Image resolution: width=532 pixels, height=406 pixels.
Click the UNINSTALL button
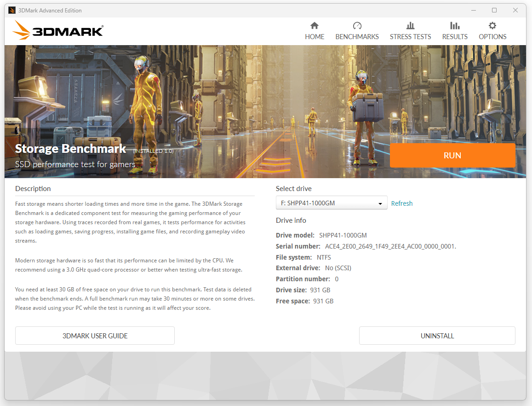(437, 336)
